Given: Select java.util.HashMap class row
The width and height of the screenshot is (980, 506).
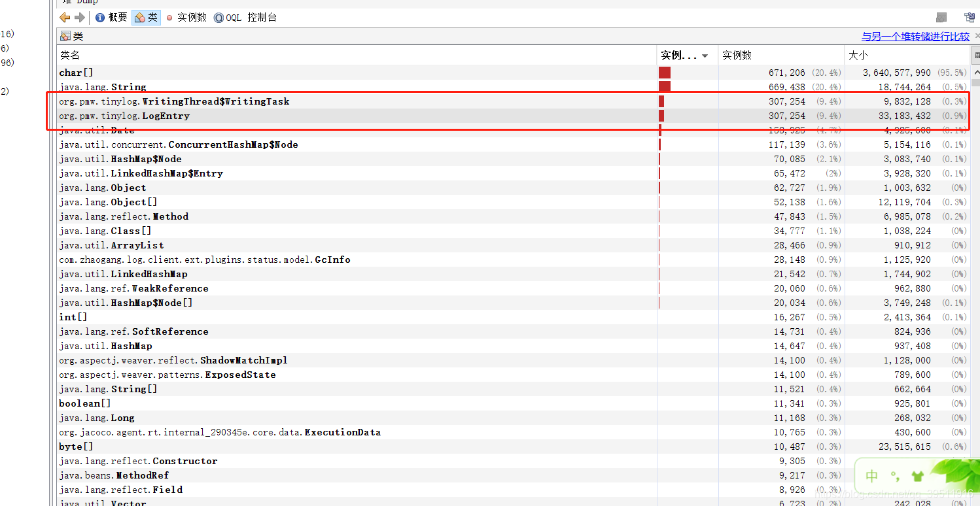Looking at the screenshot, I should point(514,346).
